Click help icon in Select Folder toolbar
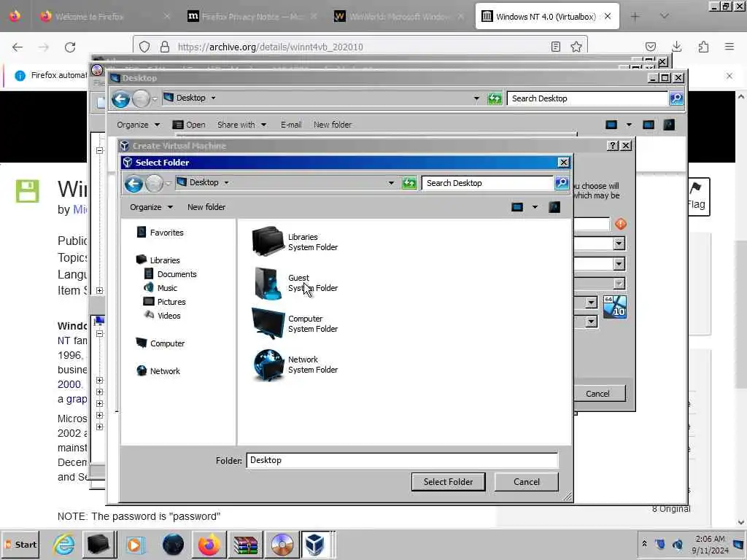This screenshot has height=560, width=747. tap(554, 207)
